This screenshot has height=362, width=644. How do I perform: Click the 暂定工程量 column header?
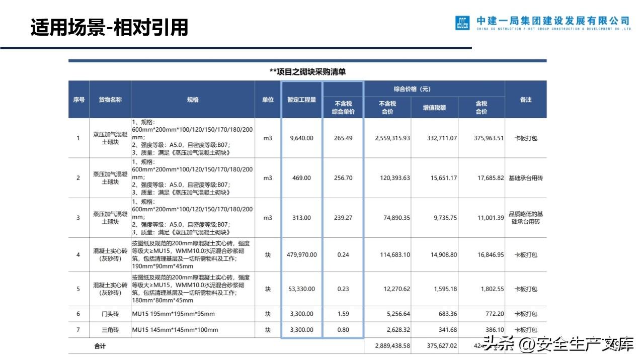[301, 100]
